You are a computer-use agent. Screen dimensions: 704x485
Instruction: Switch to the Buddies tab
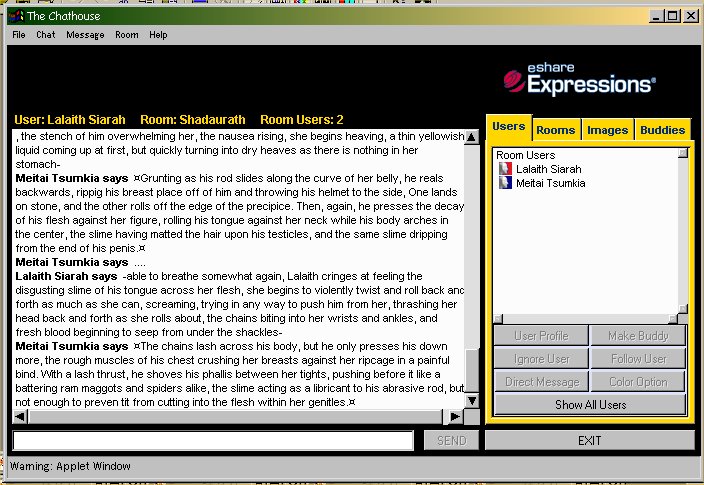coord(663,130)
